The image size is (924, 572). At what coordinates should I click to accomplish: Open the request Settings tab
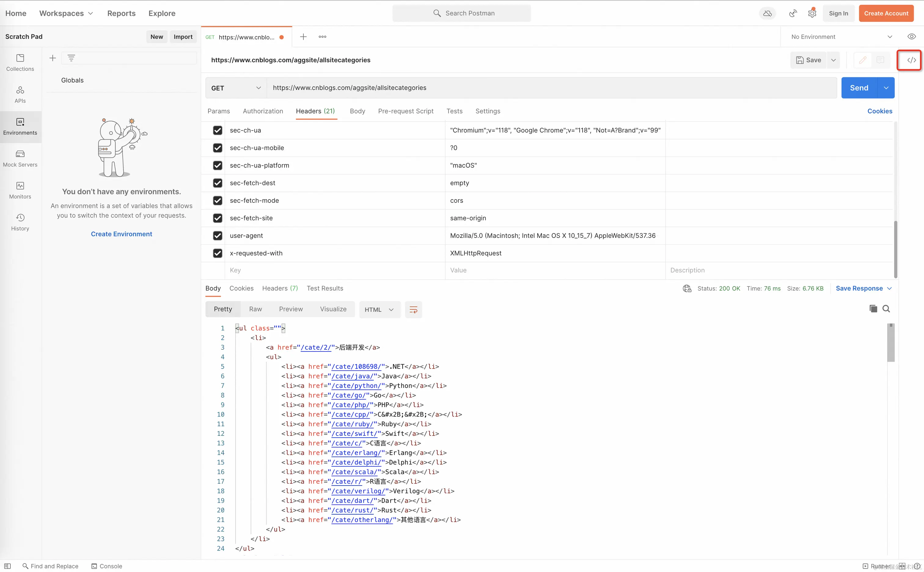pyautogui.click(x=488, y=111)
